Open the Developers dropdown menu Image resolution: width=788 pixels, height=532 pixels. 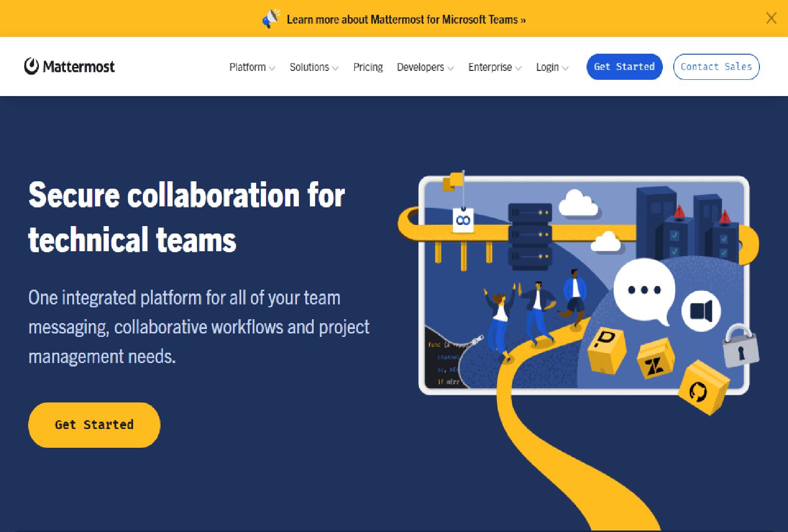coord(425,67)
